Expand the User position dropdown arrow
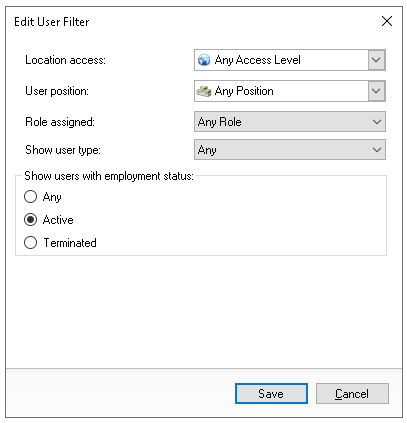The width and height of the screenshot is (407, 423). 376,91
